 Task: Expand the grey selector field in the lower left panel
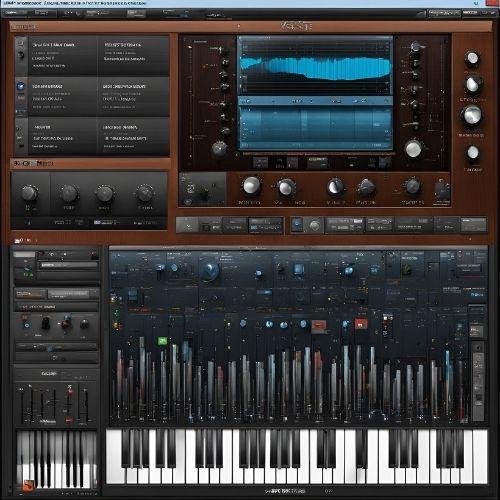68,266
